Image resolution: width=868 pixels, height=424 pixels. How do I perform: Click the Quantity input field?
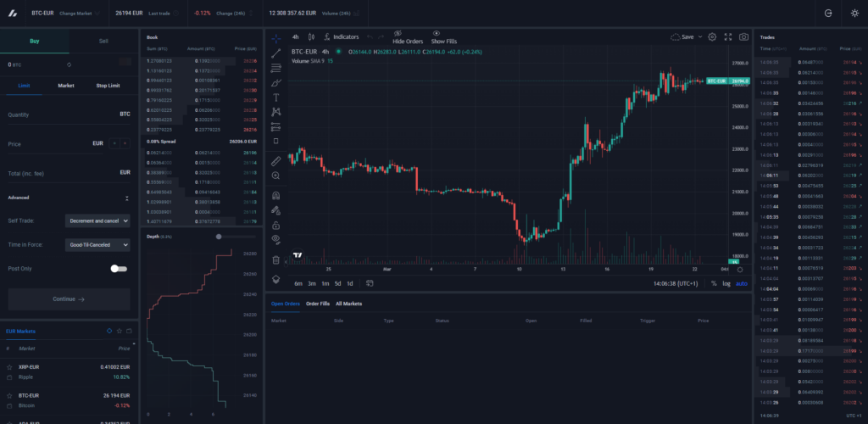point(70,114)
